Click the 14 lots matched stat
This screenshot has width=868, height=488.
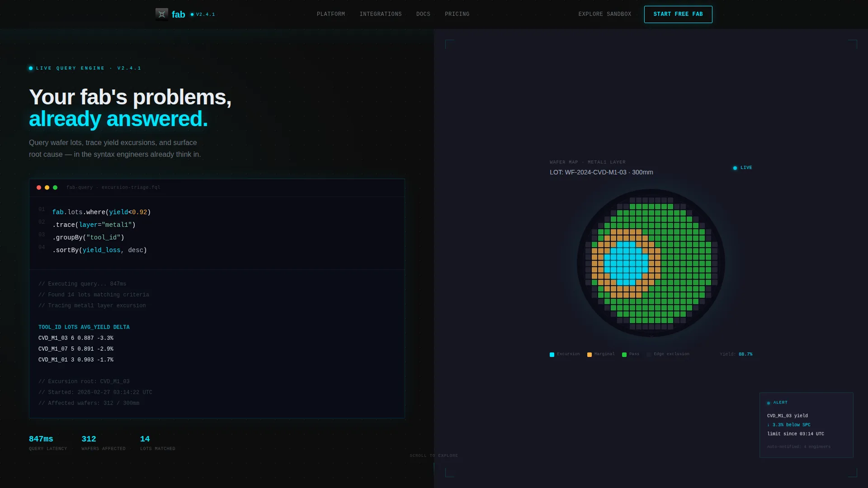pyautogui.click(x=158, y=442)
